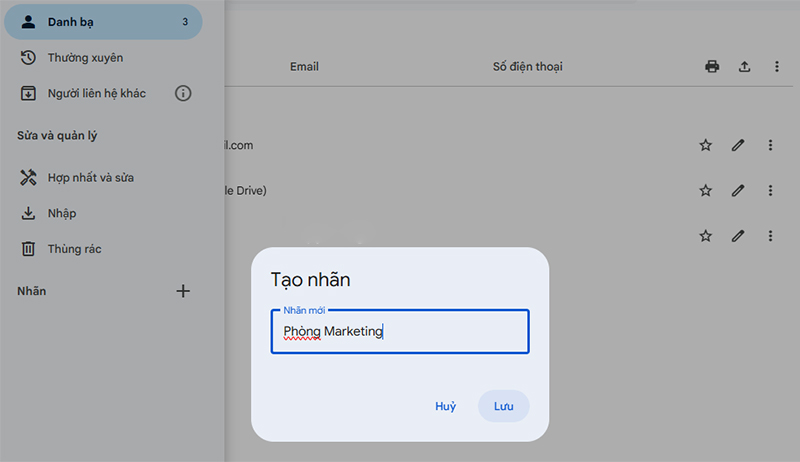Click the Thùng rác trash bin icon
Image resolution: width=800 pixels, height=462 pixels.
tap(28, 249)
